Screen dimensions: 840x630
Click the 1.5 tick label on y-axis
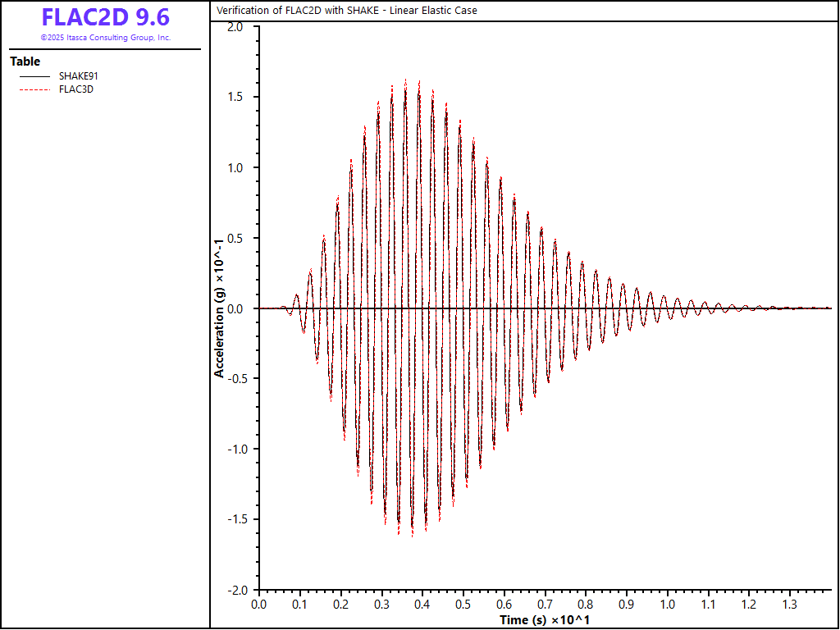tap(235, 97)
